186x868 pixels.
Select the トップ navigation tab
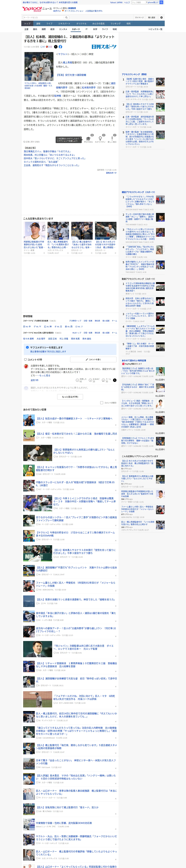click(x=27, y=24)
